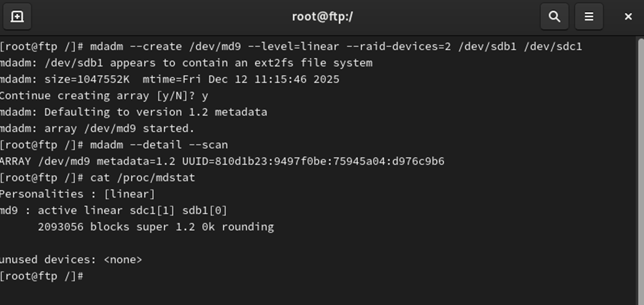Click the size=1047552K mtime line

point(170,79)
